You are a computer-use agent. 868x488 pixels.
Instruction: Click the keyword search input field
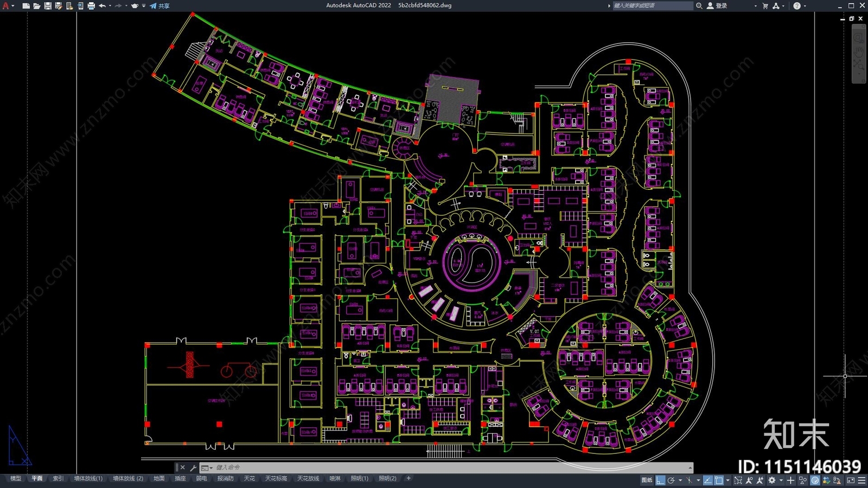tap(653, 5)
